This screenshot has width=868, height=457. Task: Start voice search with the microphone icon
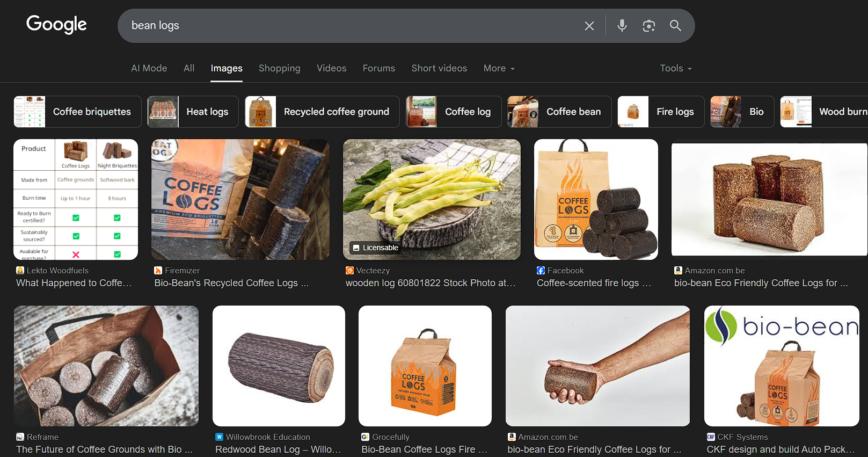click(622, 26)
